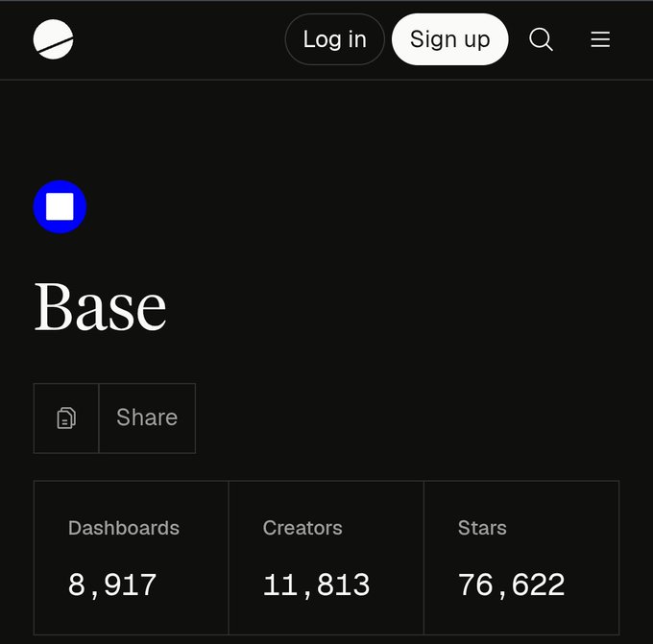Click the "76,622" stars count

tap(511, 584)
